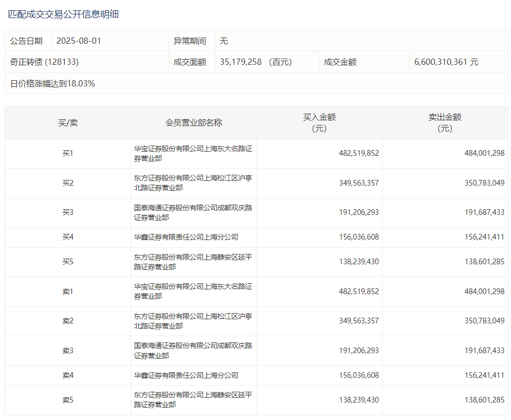
Task: Click the 会员营业部名称 column header
Action: tap(193, 123)
